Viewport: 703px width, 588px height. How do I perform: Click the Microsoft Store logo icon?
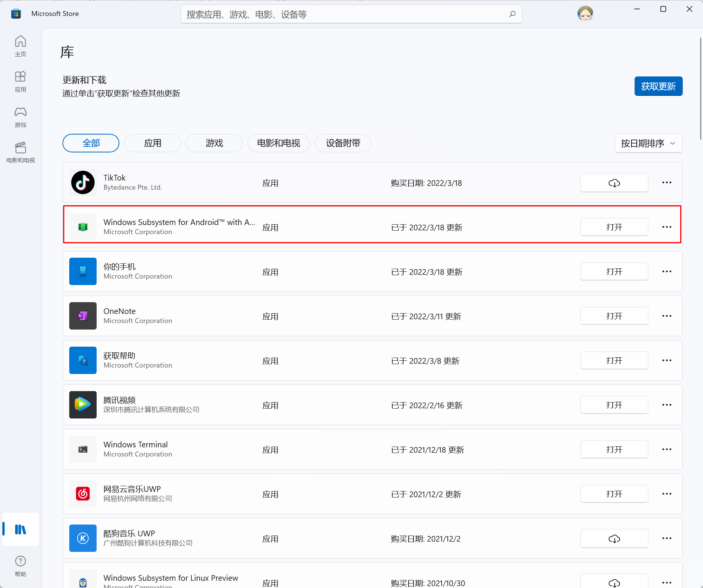pos(16,14)
